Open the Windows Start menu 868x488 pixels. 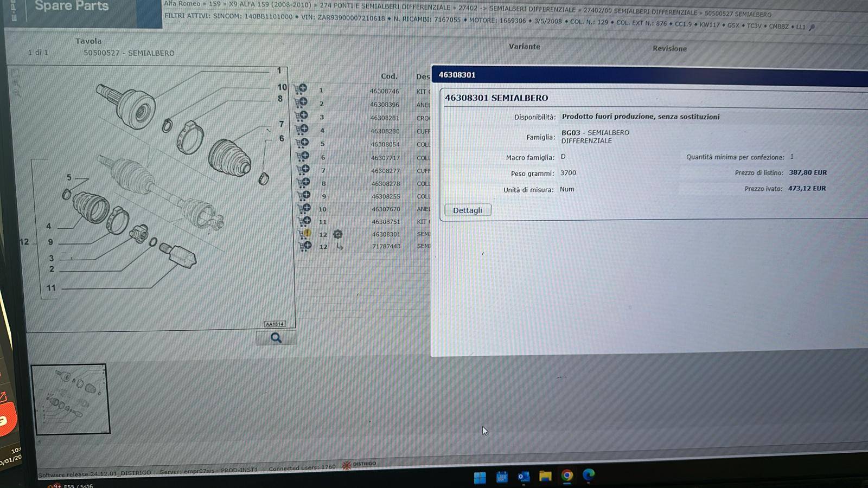click(x=480, y=477)
